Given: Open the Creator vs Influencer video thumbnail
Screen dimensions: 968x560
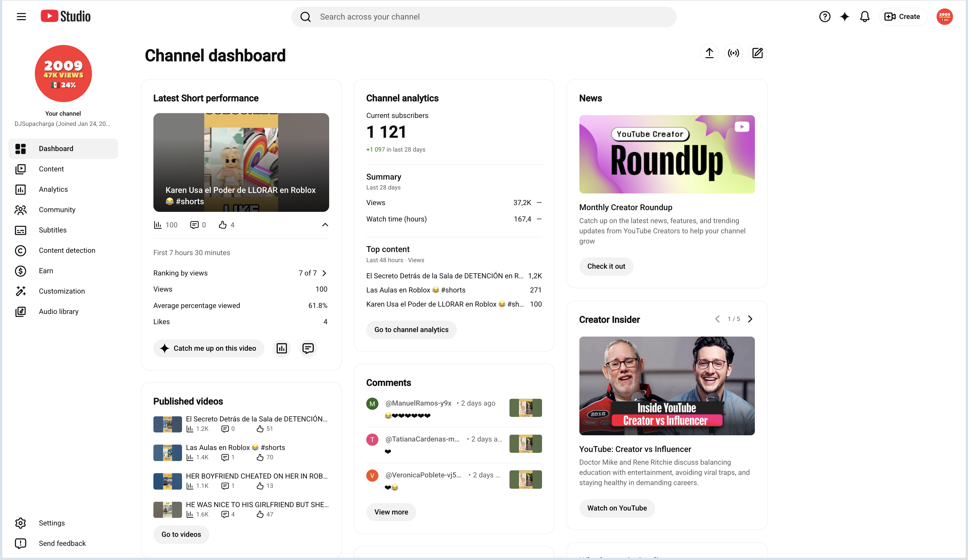Looking at the screenshot, I should click(x=667, y=386).
